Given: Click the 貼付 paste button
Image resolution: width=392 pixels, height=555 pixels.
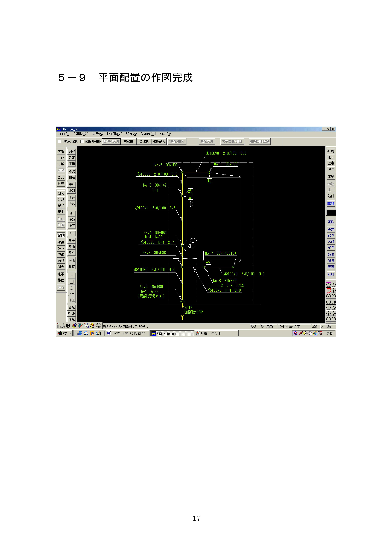Looking at the screenshot, I should [331, 196].
